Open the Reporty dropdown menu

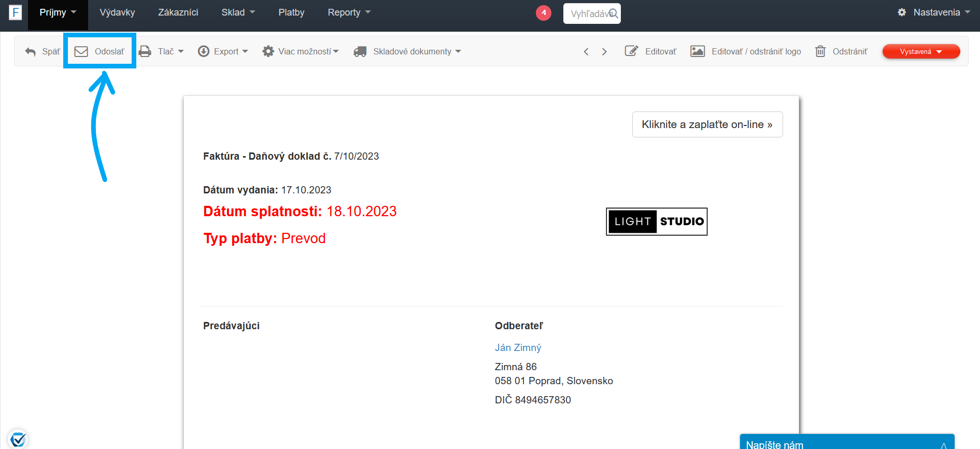pyautogui.click(x=349, y=12)
